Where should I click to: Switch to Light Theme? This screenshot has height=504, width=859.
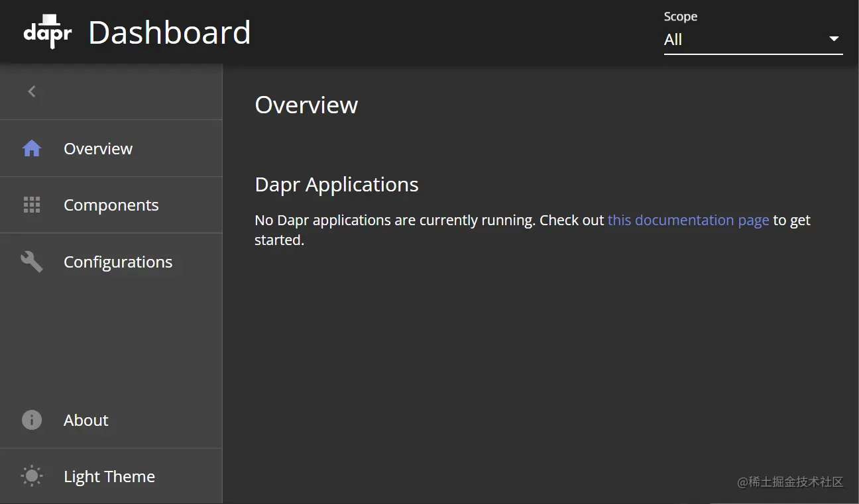[111, 476]
